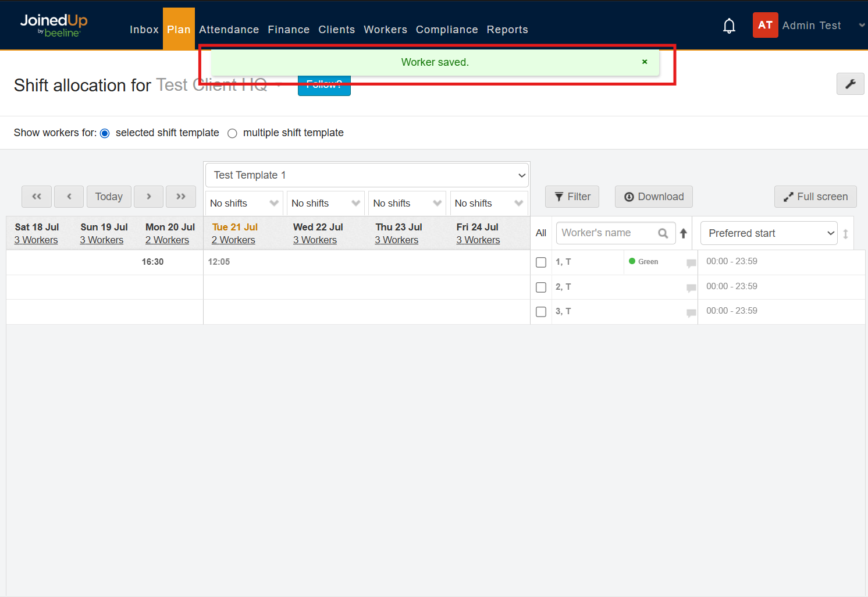
Task: Click the search magnifier in worker's name field
Action: point(663,233)
